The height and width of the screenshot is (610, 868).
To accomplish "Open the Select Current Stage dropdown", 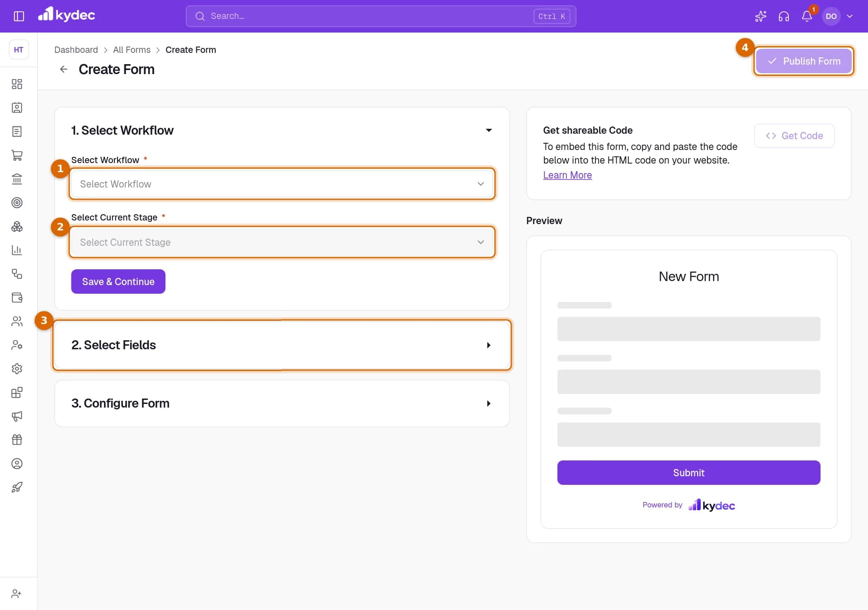I will coord(282,242).
